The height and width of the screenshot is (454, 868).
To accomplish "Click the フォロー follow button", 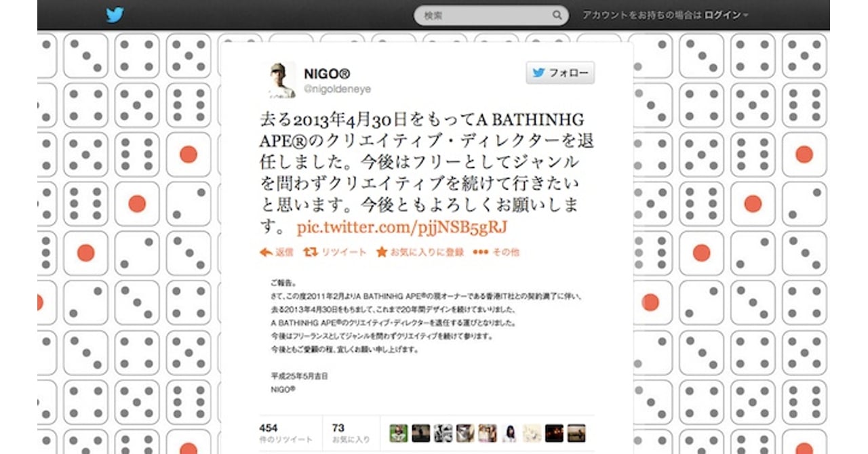I will tap(559, 73).
